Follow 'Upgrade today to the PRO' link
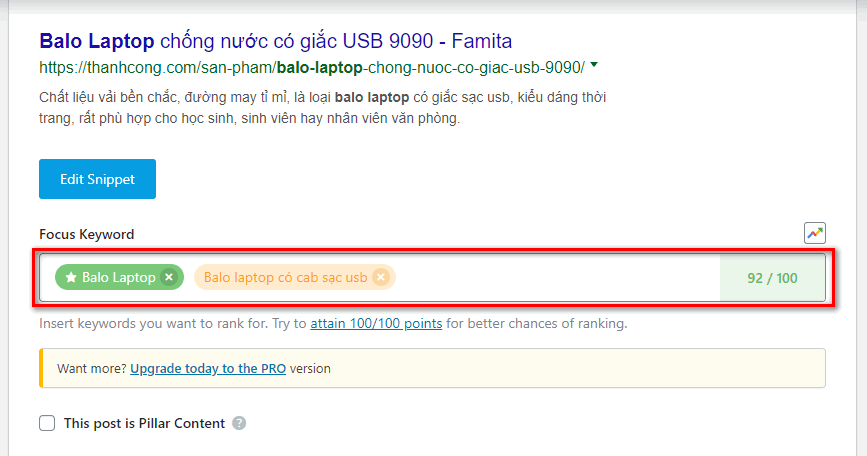 (x=208, y=368)
